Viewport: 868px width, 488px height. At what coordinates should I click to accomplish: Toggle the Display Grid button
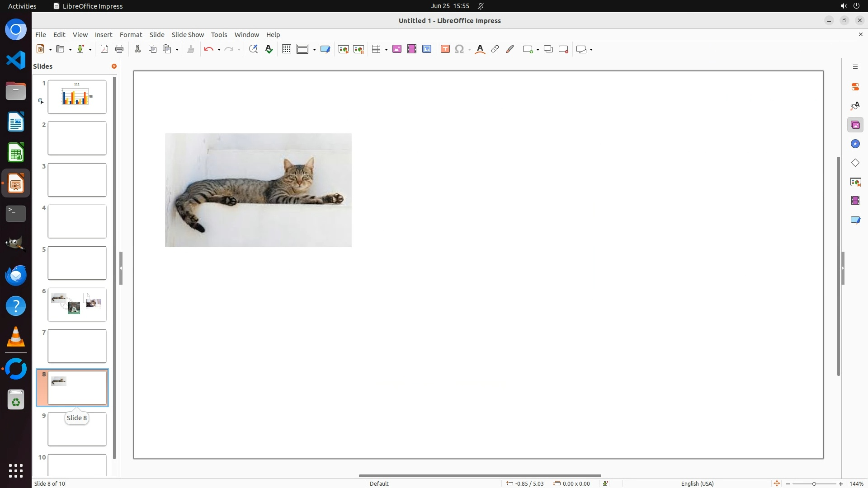[287, 49]
